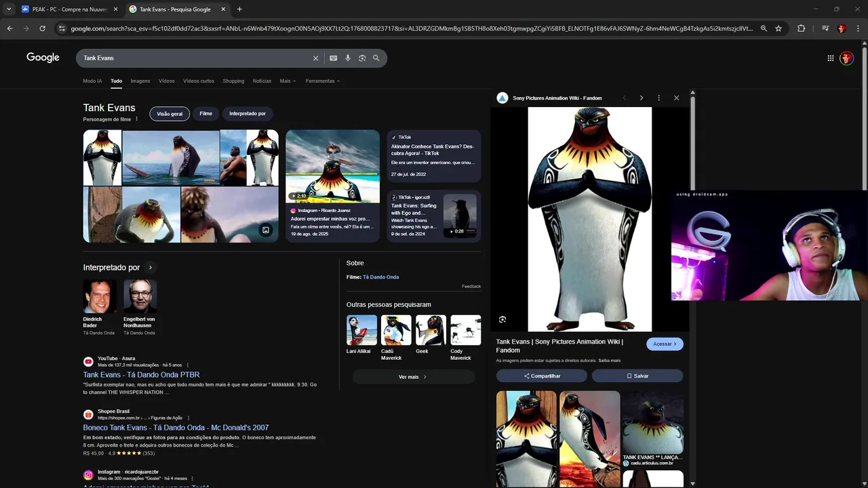Select the Notícias search tab
Screen dimensions: 868x488
coord(262,81)
